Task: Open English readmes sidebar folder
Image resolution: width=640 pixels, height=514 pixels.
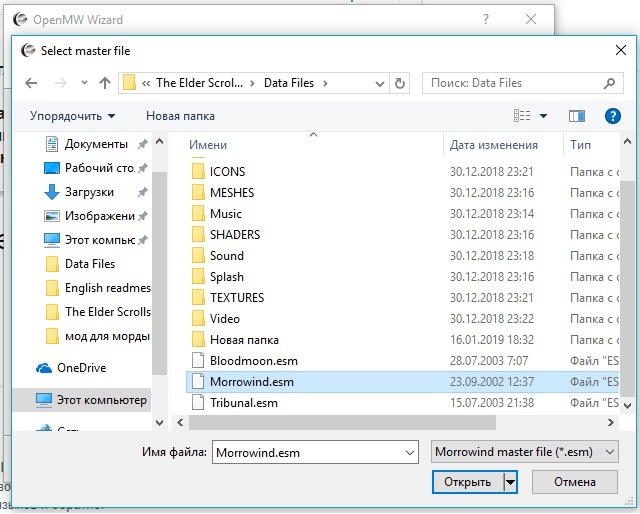Action: pos(97,288)
